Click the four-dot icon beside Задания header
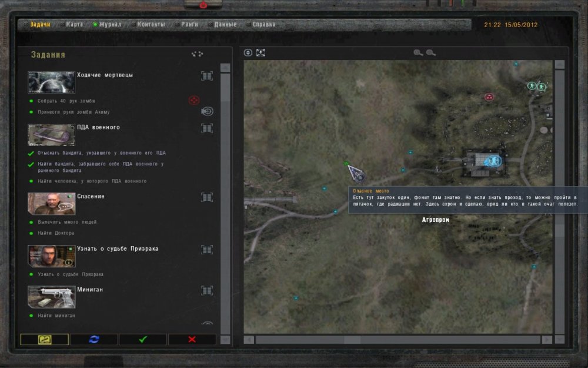 (197, 54)
